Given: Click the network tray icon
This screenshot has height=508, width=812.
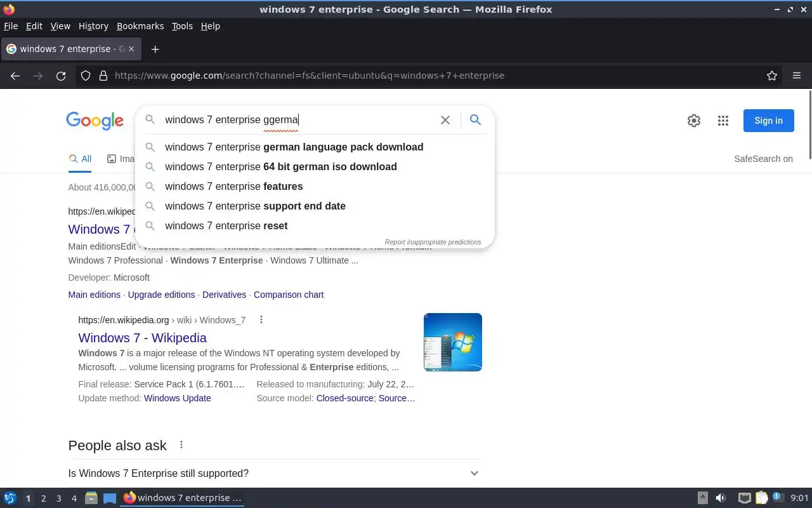Looking at the screenshot, I should click(x=745, y=498).
